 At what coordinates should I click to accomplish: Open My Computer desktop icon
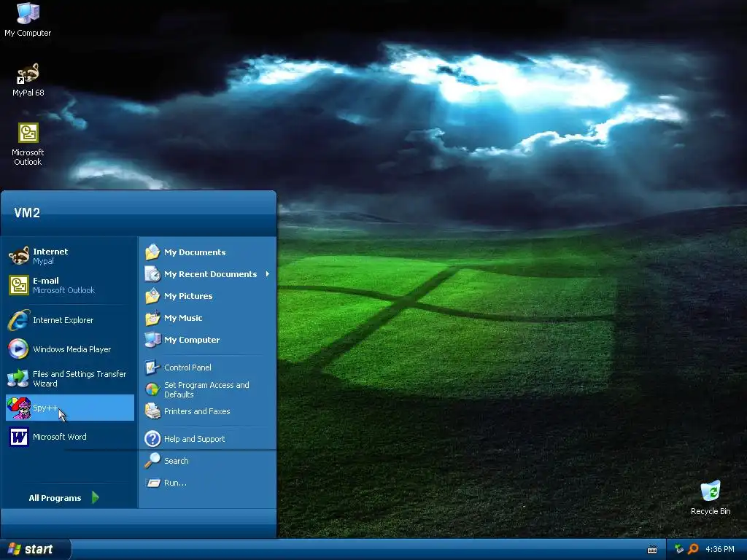pos(28,19)
